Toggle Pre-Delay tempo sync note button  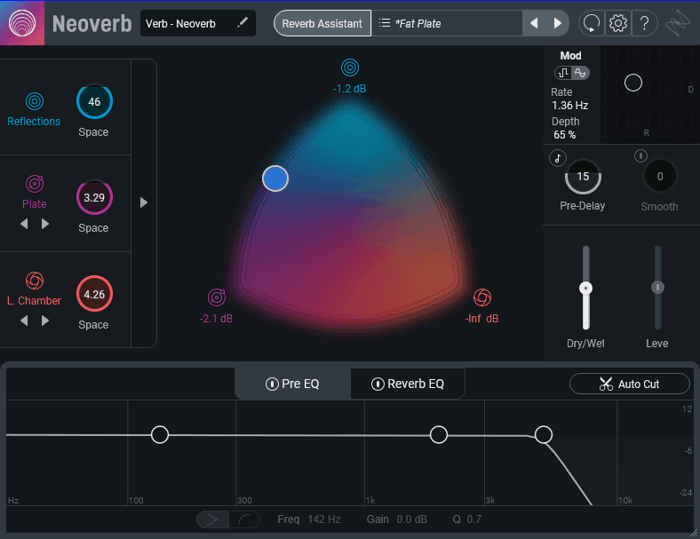click(x=558, y=158)
